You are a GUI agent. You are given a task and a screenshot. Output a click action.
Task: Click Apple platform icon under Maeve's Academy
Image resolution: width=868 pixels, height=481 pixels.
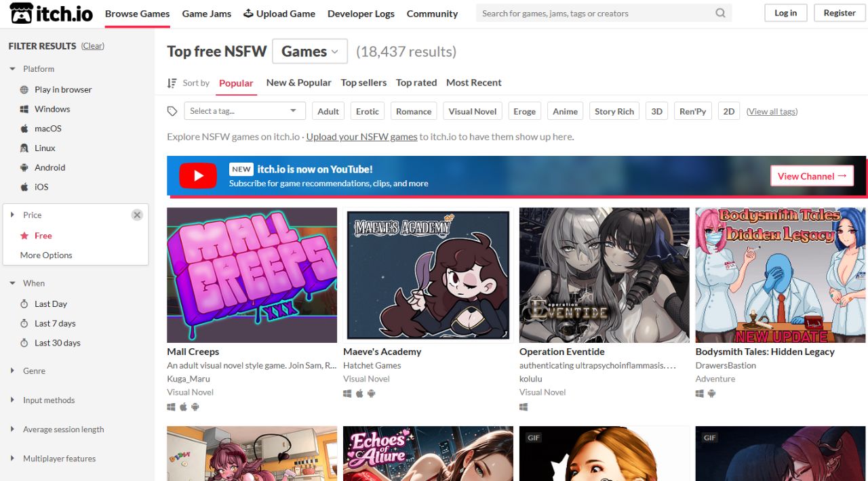point(359,394)
